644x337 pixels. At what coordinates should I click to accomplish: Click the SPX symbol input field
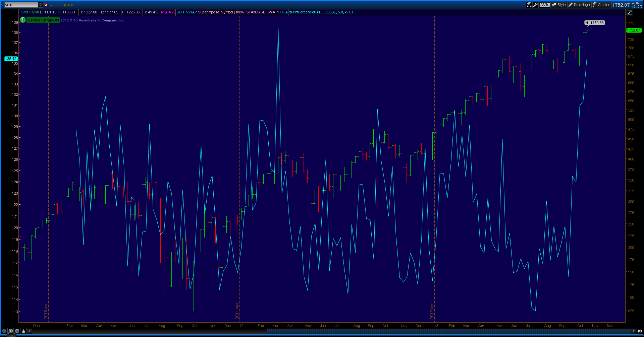(20, 5)
